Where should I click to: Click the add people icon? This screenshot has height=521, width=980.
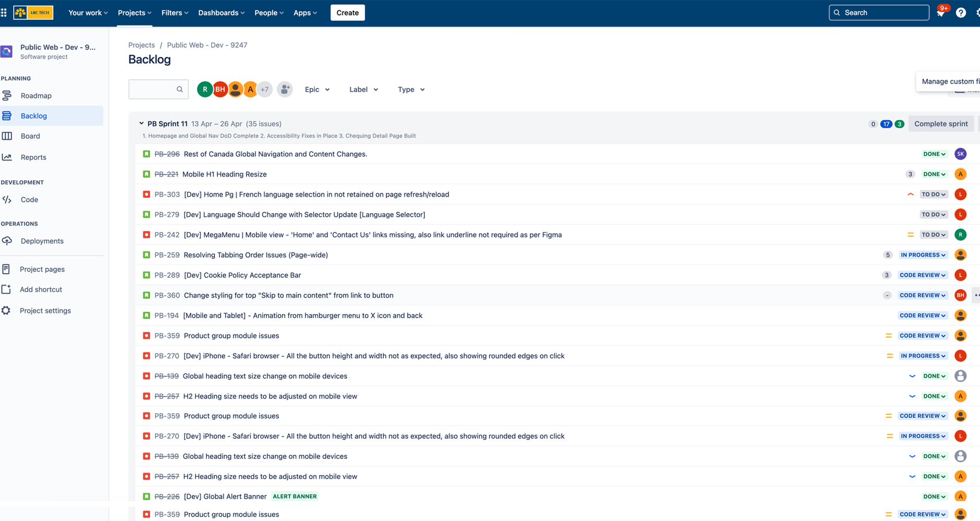tap(285, 90)
